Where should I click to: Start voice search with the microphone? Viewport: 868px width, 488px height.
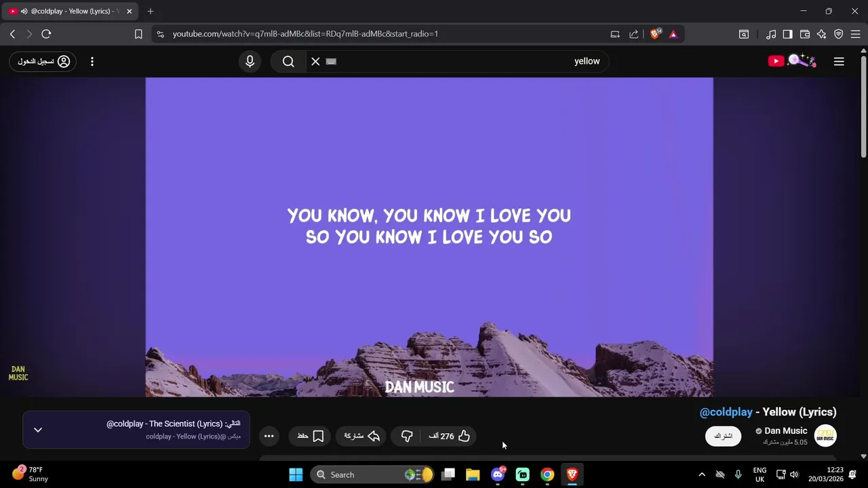250,62
